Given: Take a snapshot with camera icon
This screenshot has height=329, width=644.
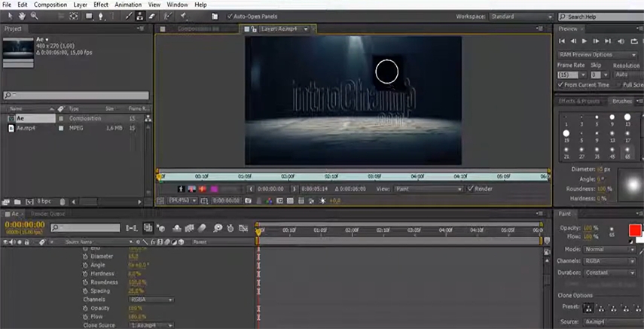Looking at the screenshot, I should tap(248, 201).
